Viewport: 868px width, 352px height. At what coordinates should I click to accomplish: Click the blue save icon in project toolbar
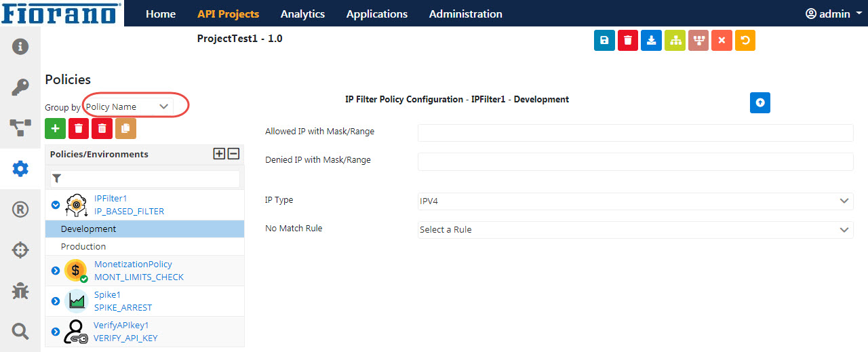click(604, 41)
